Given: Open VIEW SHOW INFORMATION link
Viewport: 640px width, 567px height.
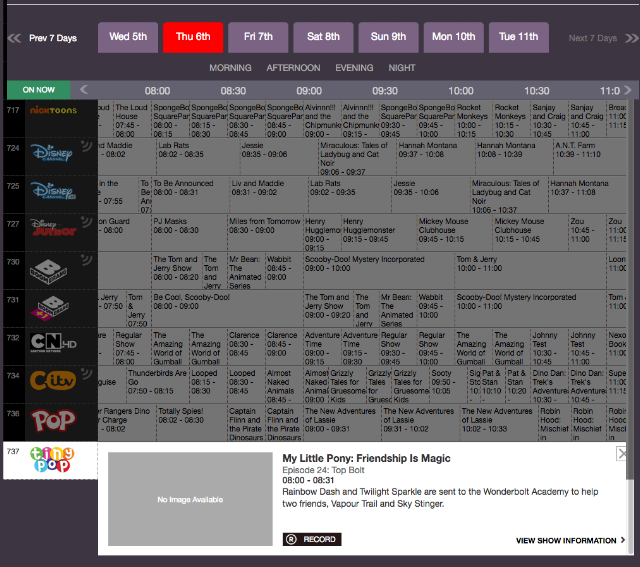Looking at the screenshot, I should 570,540.
